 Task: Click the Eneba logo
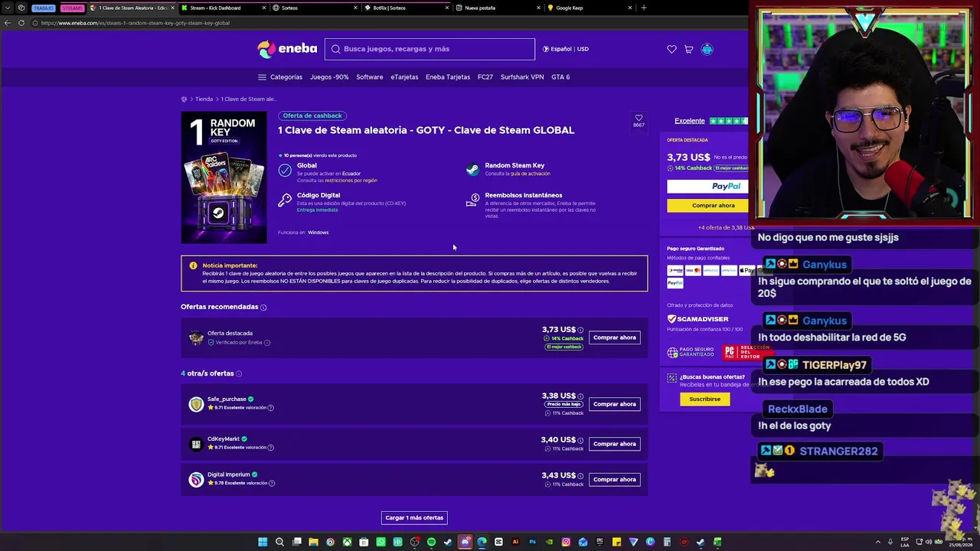287,49
